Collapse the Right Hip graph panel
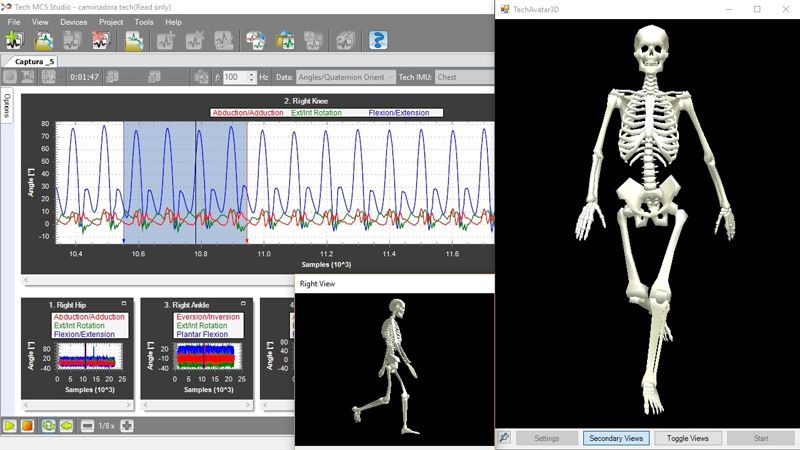 coord(123,303)
